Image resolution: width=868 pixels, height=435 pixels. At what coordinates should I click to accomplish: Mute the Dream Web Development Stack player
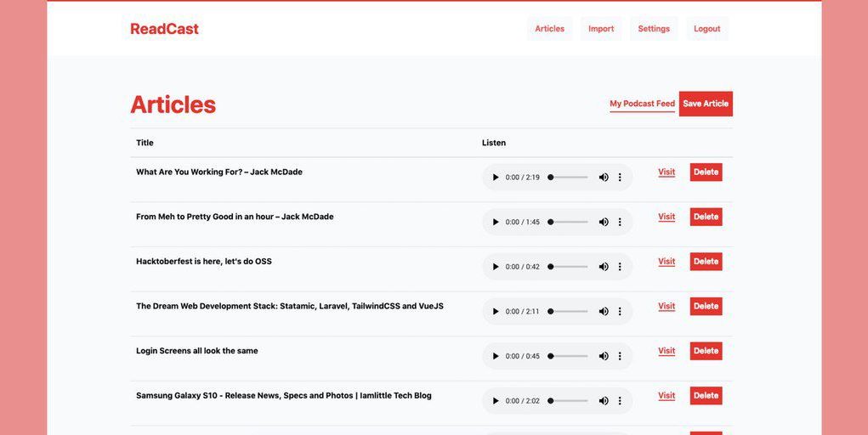tap(604, 312)
